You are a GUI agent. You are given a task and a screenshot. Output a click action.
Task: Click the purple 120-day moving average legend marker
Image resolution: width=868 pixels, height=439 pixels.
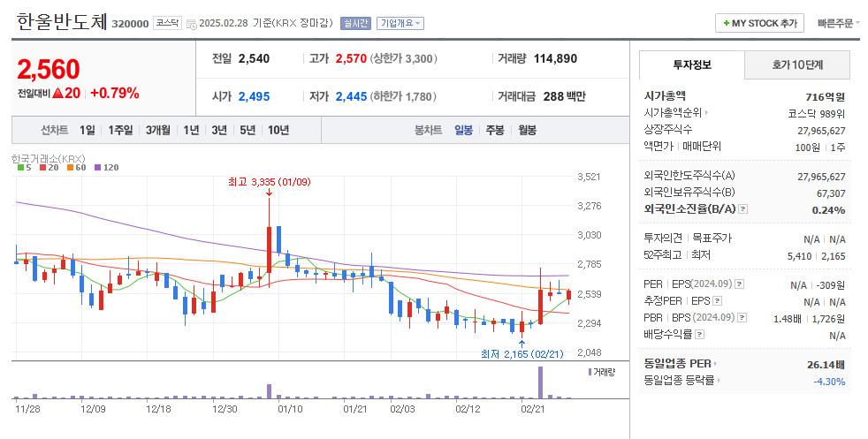pyautogui.click(x=97, y=168)
